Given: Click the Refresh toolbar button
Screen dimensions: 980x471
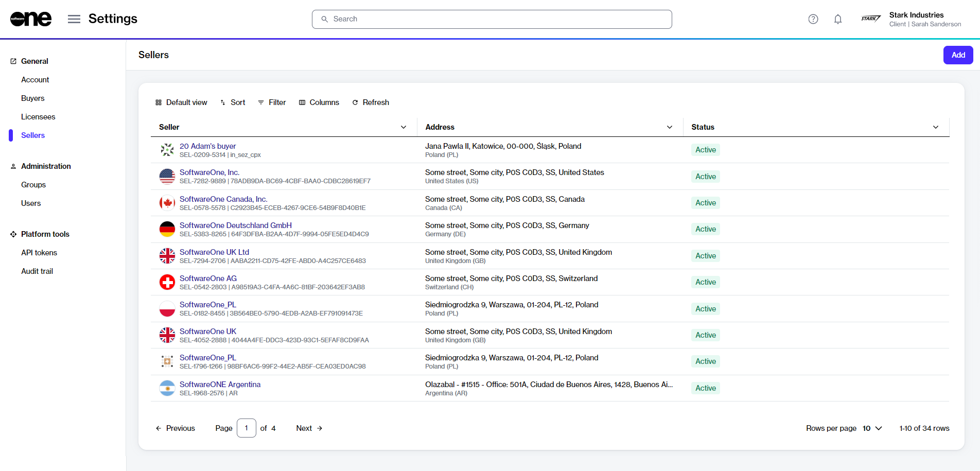Looking at the screenshot, I should [371, 102].
